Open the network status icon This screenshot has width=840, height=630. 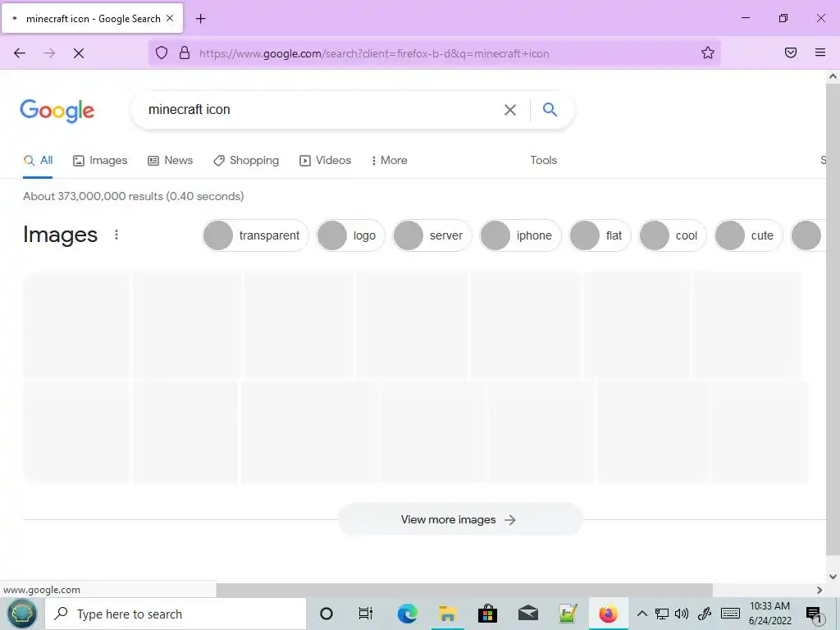coord(662,614)
